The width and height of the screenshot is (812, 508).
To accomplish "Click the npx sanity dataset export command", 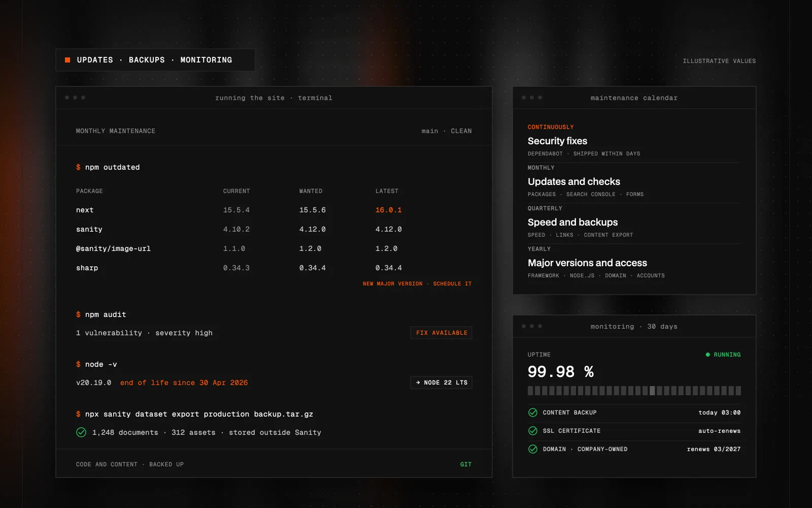I will click(195, 414).
